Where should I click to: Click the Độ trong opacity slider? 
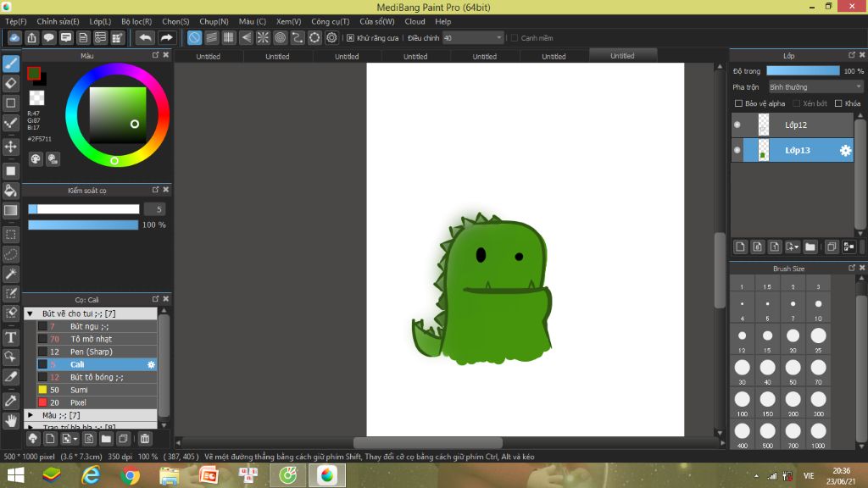804,71
